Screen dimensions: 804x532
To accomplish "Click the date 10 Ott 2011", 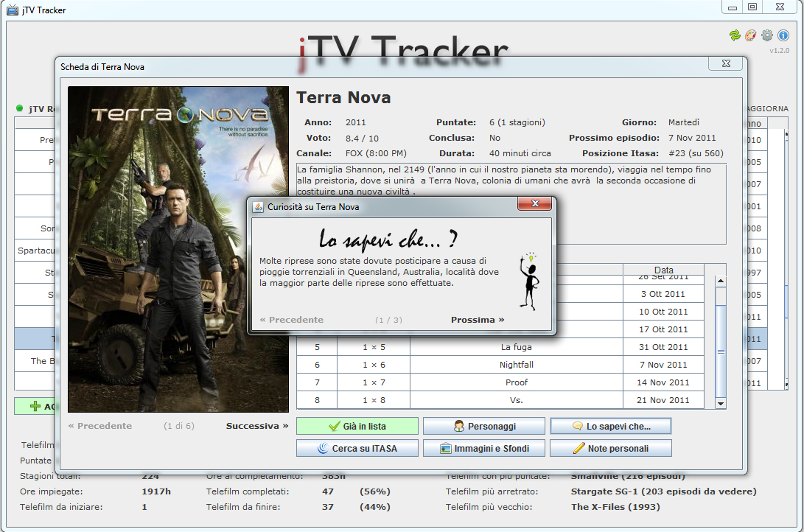I will [663, 312].
